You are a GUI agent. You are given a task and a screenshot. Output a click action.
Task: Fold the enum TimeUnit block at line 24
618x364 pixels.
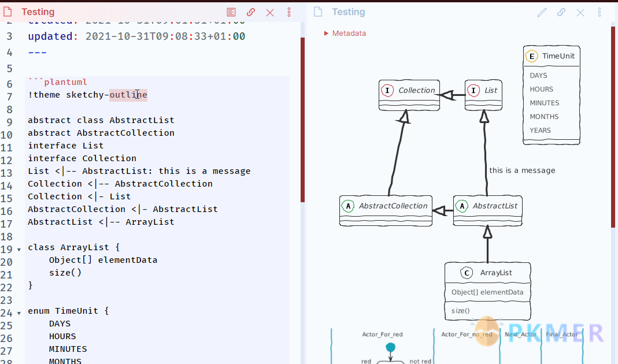[x=18, y=314]
